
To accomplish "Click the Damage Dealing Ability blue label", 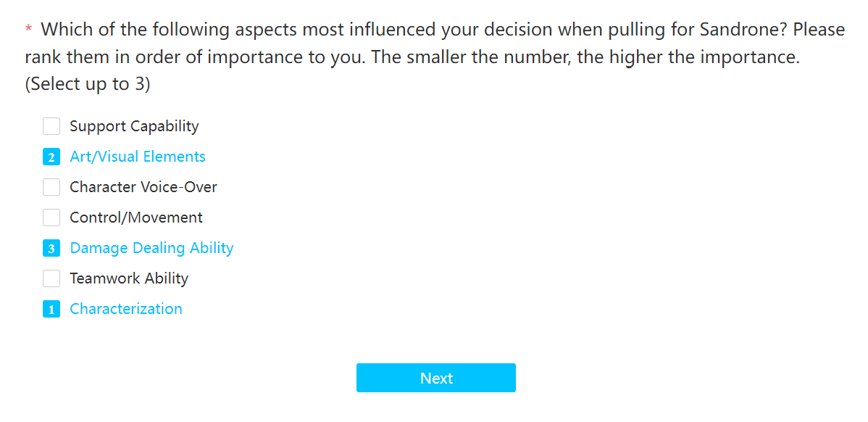I will pos(151,248).
